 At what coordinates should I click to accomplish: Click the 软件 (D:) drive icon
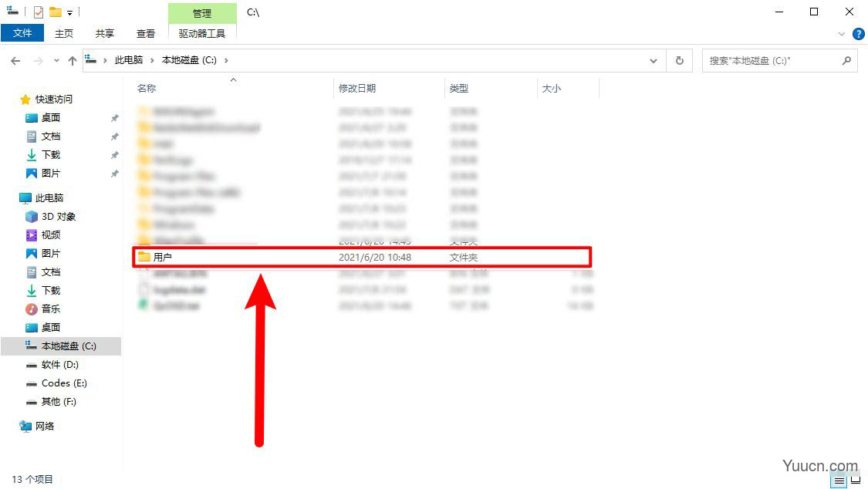pyautogui.click(x=32, y=365)
